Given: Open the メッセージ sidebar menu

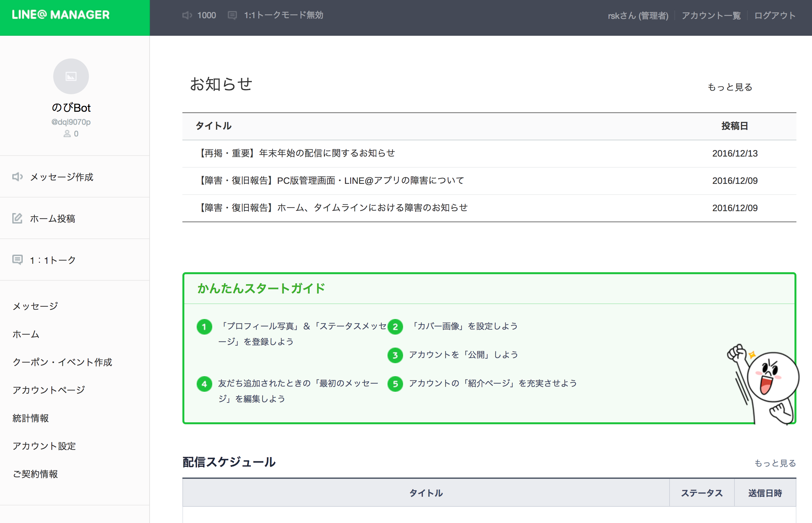Looking at the screenshot, I should pos(35,306).
